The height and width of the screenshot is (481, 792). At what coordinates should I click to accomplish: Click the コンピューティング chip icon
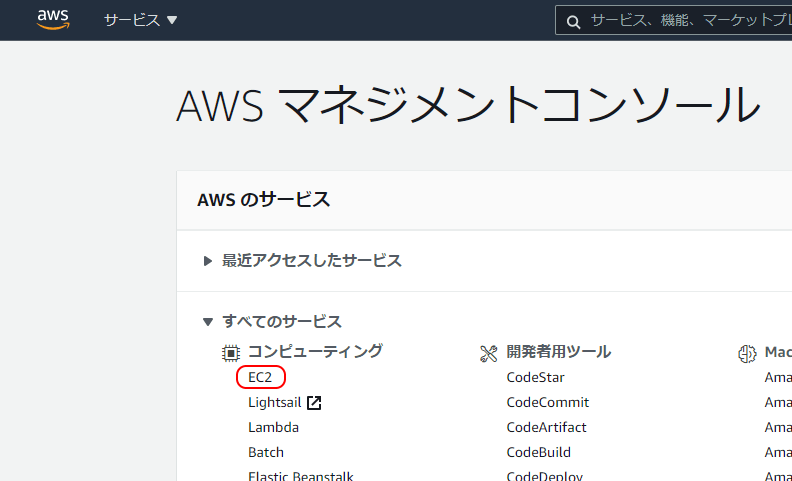tap(231, 353)
